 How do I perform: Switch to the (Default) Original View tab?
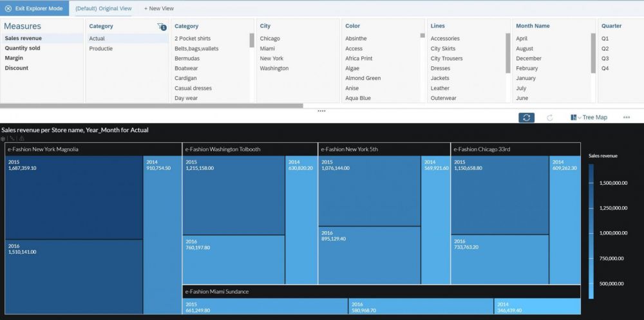tap(103, 8)
